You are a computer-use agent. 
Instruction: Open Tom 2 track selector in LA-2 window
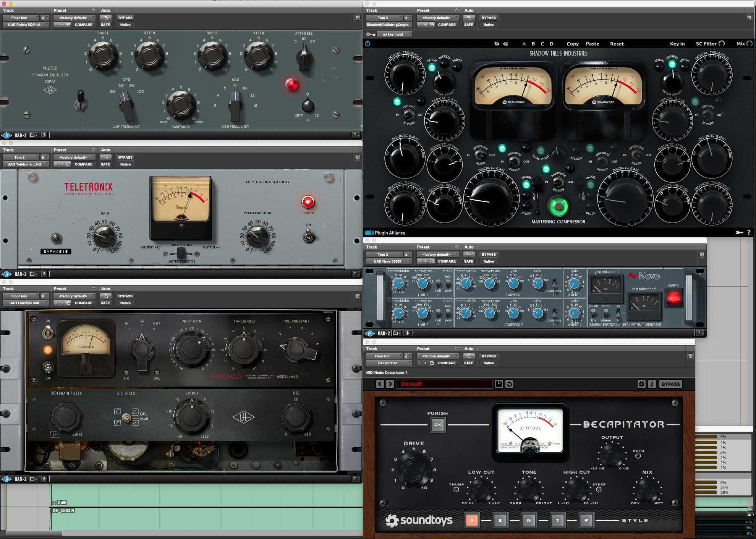(21, 157)
